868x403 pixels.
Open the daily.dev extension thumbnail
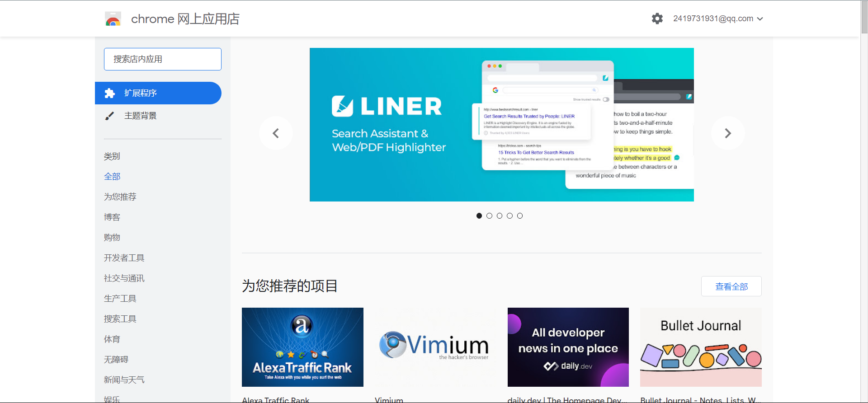coord(568,347)
